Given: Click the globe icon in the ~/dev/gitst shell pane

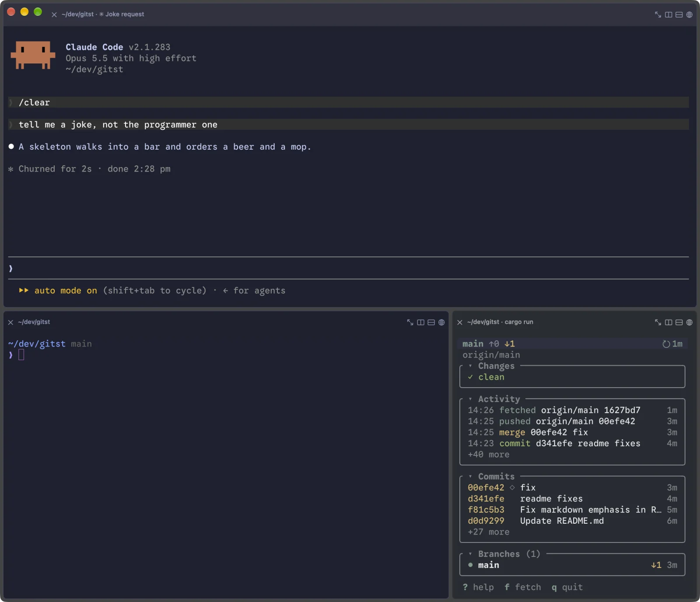Looking at the screenshot, I should pos(442,322).
